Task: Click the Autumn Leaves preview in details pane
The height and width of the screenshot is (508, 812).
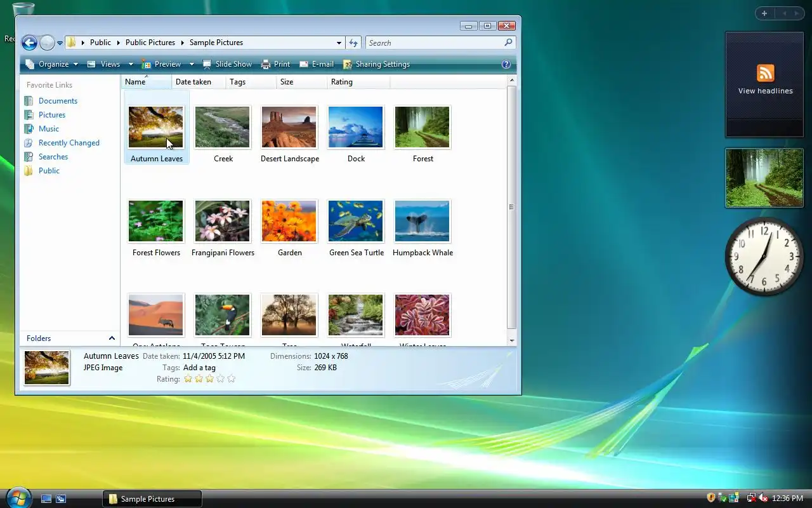Action: pyautogui.click(x=47, y=368)
